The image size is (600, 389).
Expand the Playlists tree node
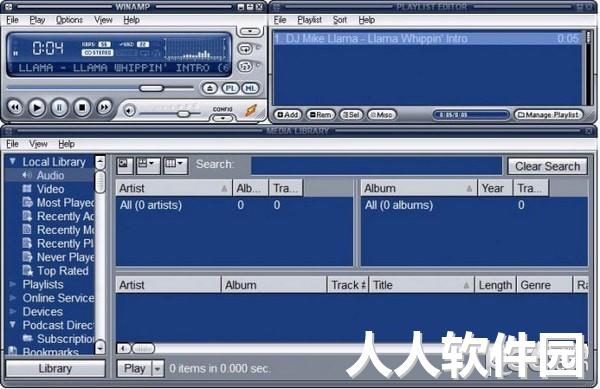coord(13,284)
